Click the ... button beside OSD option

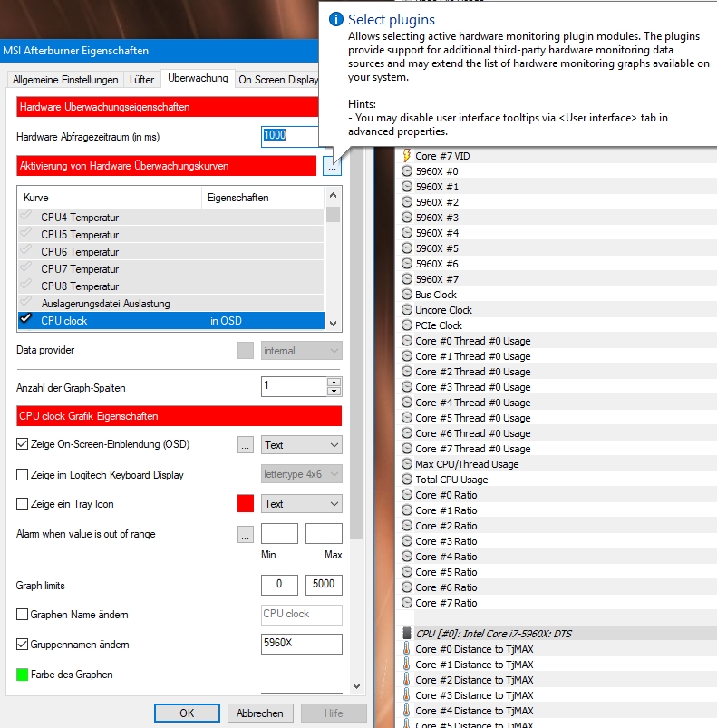pos(246,445)
